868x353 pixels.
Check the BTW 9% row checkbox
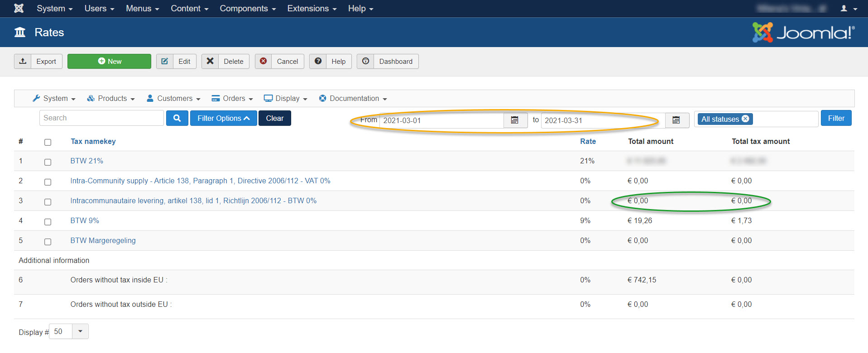tap(48, 222)
